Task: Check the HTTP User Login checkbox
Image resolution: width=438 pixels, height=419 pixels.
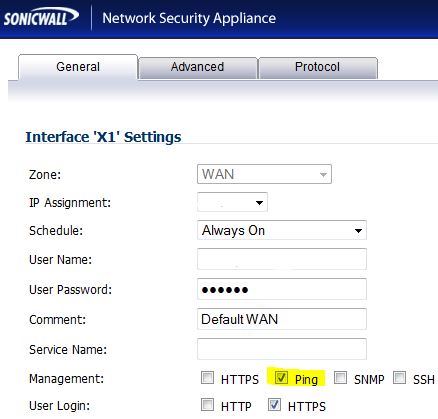Action: point(207,405)
